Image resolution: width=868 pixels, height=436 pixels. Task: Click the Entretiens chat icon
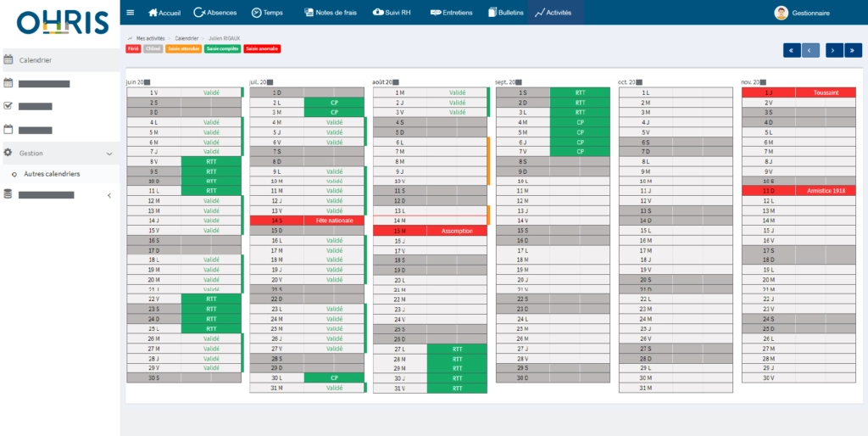pos(435,13)
